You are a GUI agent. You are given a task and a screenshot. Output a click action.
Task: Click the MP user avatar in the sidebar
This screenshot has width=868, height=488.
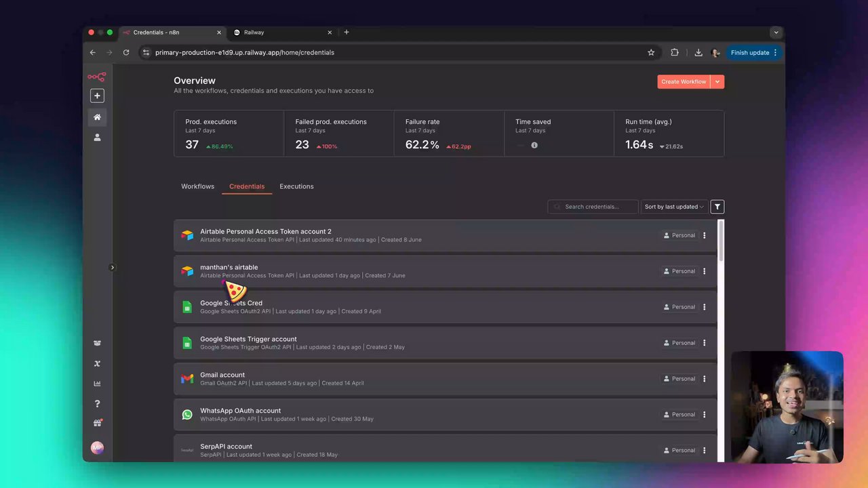coord(97,448)
